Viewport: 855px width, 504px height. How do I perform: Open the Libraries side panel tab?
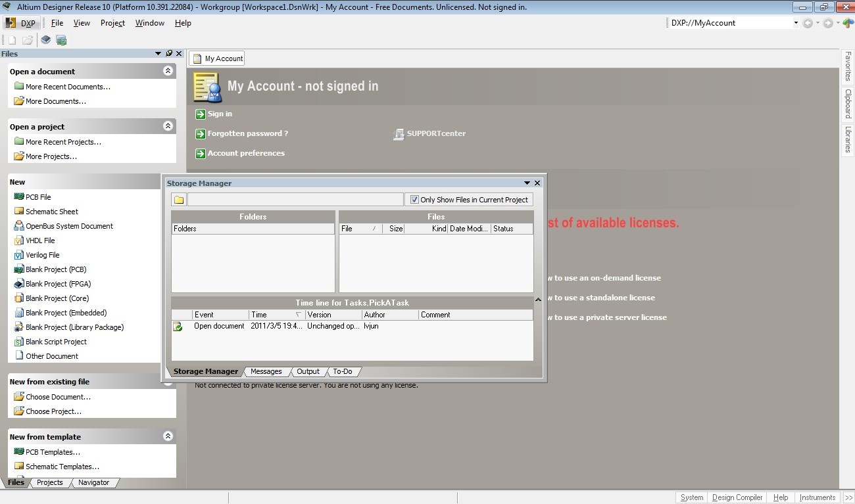[x=848, y=139]
